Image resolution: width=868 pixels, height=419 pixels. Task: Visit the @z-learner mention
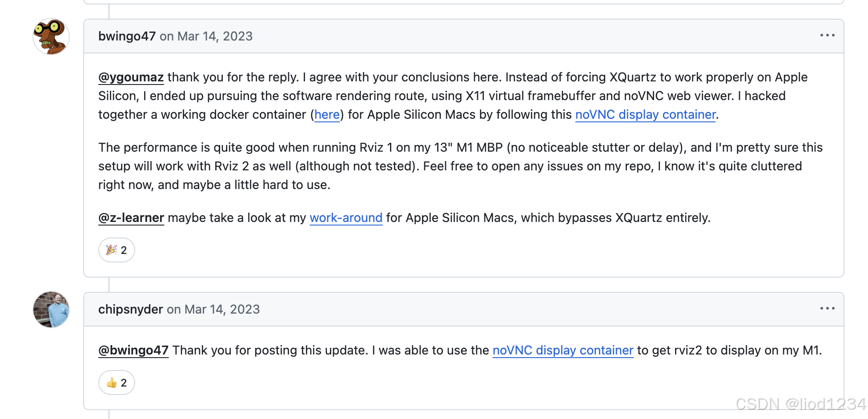pos(131,218)
